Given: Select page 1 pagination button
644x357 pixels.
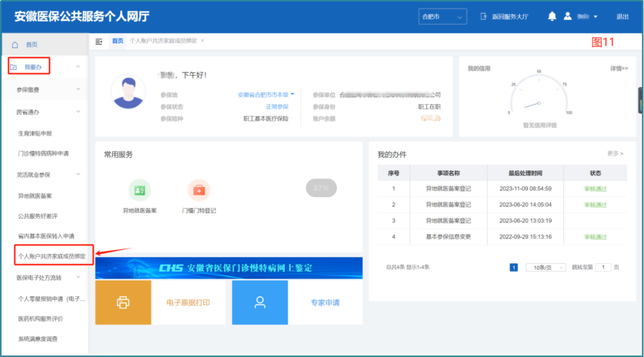Looking at the screenshot, I should pyautogui.click(x=513, y=267).
